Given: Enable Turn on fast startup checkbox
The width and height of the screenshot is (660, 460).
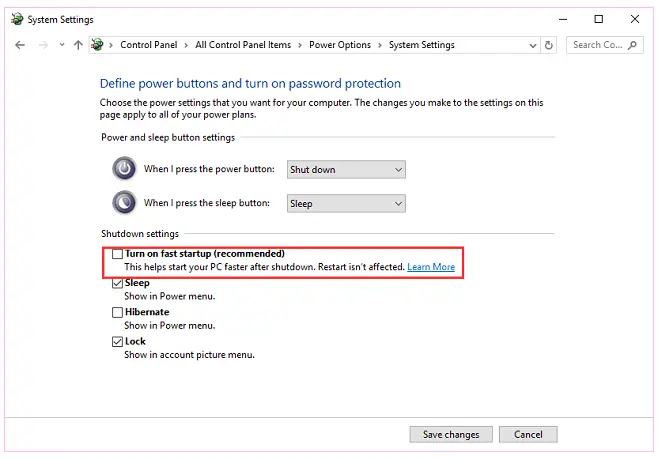Looking at the screenshot, I should pyautogui.click(x=117, y=254).
